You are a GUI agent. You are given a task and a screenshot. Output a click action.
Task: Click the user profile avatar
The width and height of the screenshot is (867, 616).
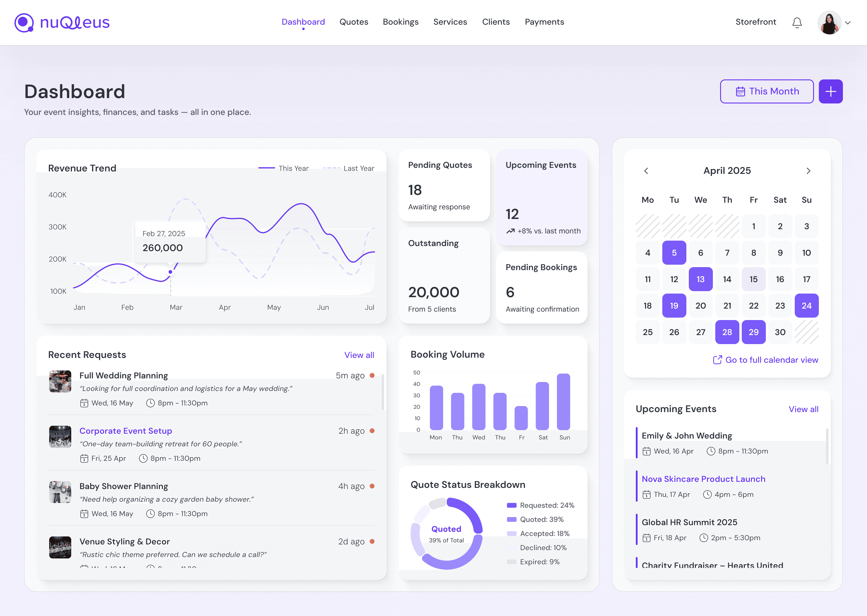(829, 23)
